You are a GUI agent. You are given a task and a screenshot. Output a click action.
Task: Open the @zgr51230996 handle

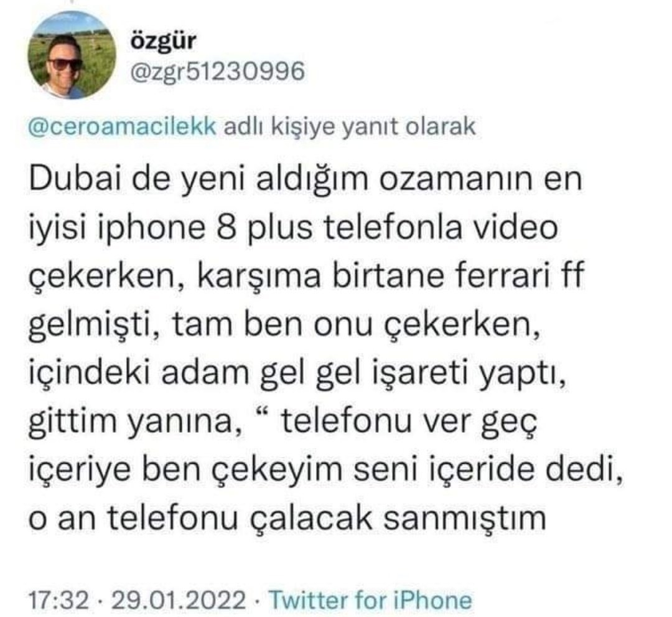(217, 71)
